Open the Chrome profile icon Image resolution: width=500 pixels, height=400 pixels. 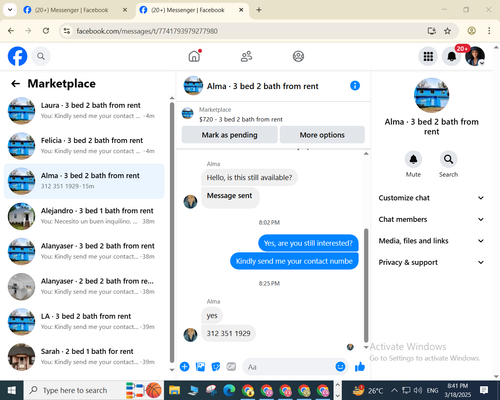tap(471, 31)
